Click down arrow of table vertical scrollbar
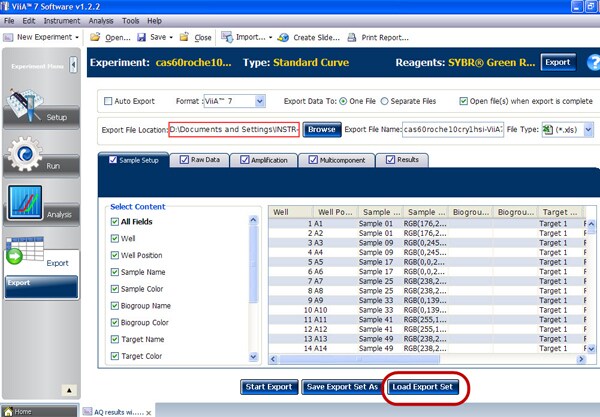Screen dimensions: 600x417 [591, 349]
